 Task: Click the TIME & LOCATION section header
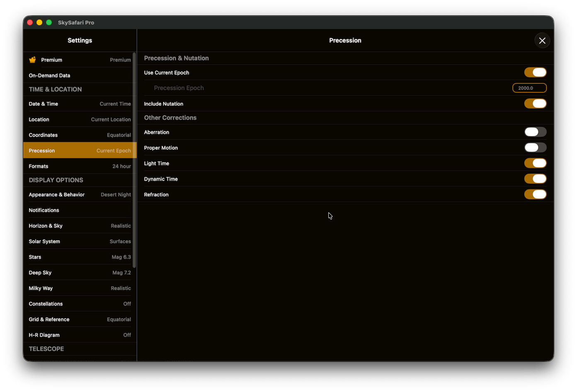click(x=55, y=89)
